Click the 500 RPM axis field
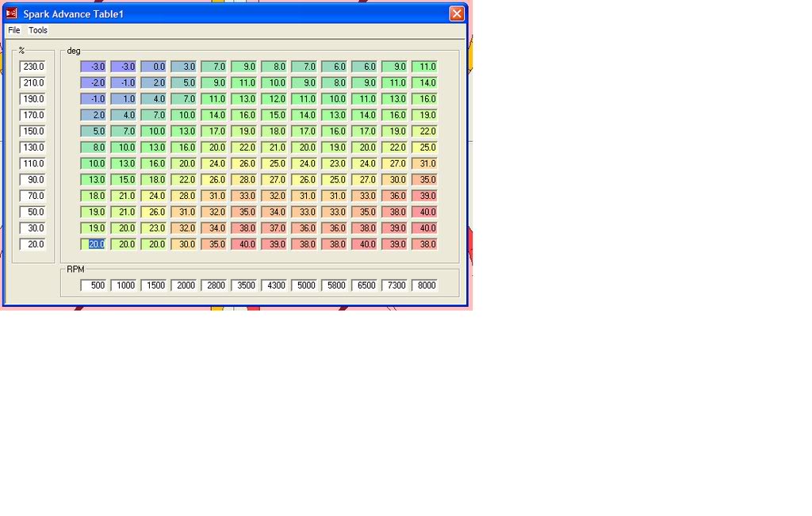 pos(94,285)
